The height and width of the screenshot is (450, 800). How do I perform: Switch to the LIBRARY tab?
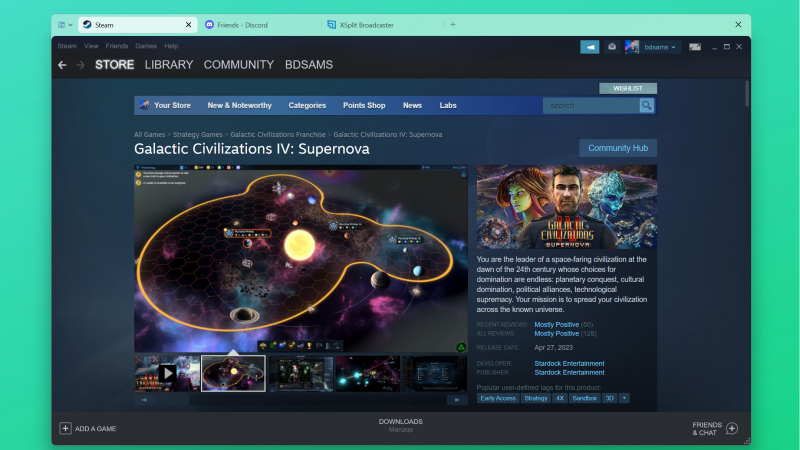[169, 65]
